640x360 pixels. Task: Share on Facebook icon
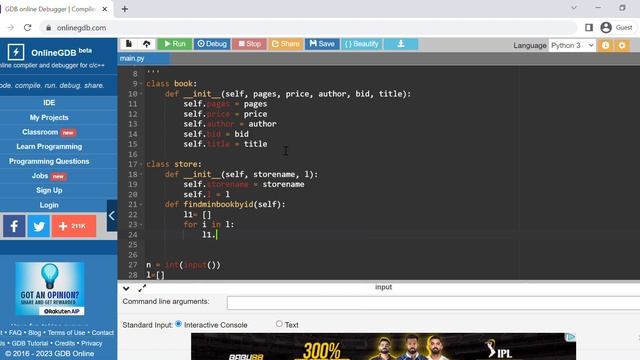pos(14,226)
